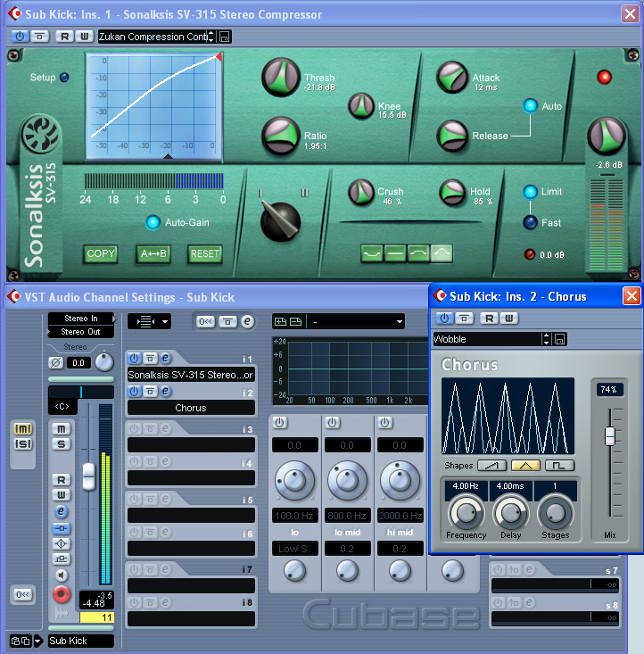This screenshot has height=654, width=644.
Task: Open the Chorus insert slot
Action: coord(191,408)
